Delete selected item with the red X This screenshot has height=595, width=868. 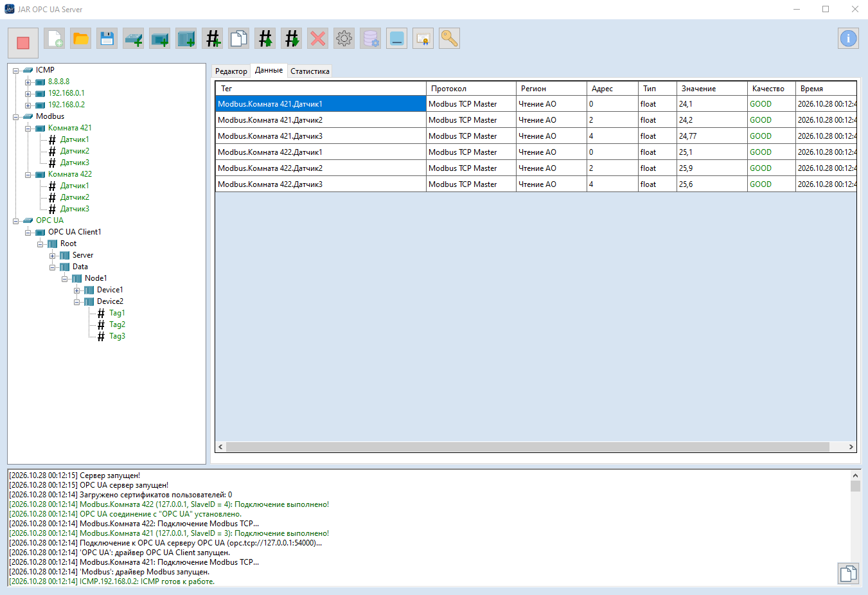point(318,39)
